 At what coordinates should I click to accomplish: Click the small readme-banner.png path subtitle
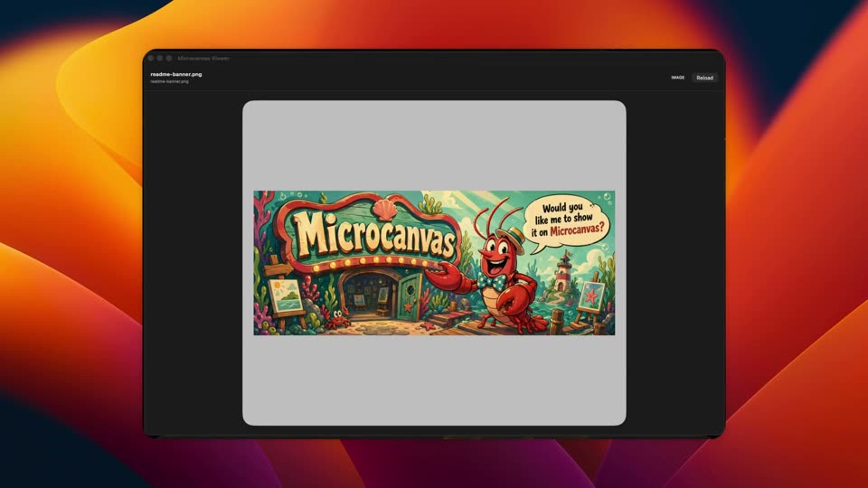coord(169,81)
